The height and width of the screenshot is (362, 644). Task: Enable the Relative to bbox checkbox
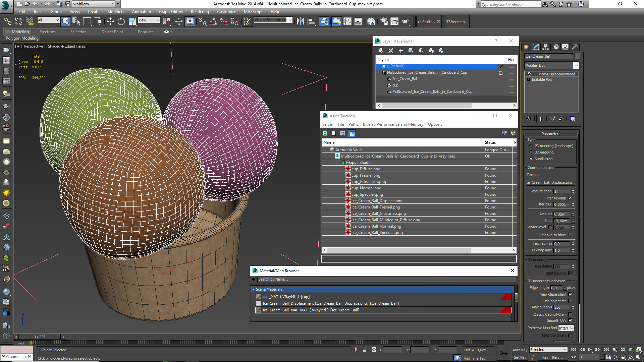[x=570, y=235]
